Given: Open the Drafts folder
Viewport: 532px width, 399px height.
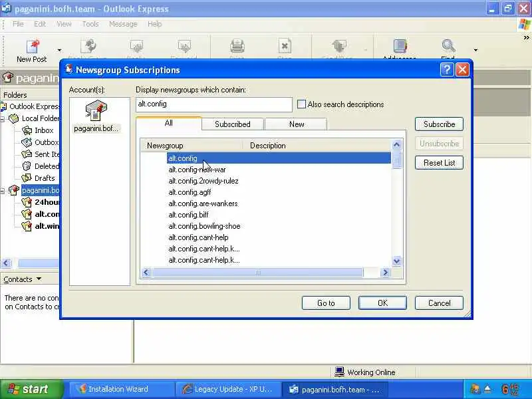Looking at the screenshot, I should (45, 178).
